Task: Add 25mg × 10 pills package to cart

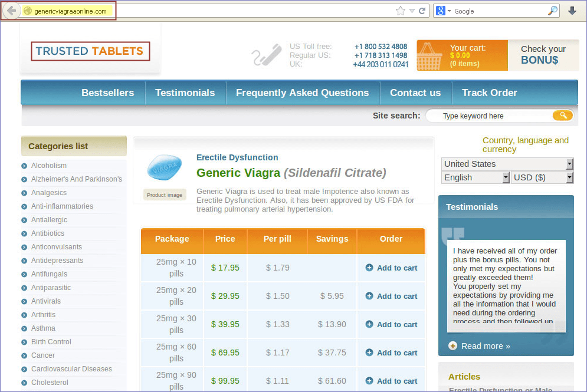Action: (x=391, y=268)
